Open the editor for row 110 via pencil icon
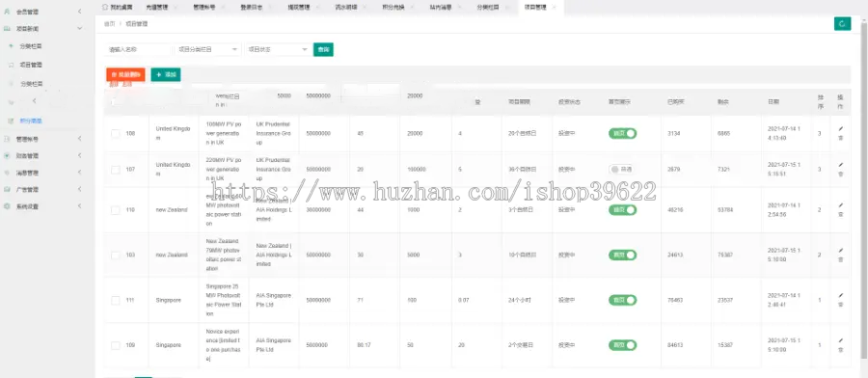868x378 pixels. point(841,204)
